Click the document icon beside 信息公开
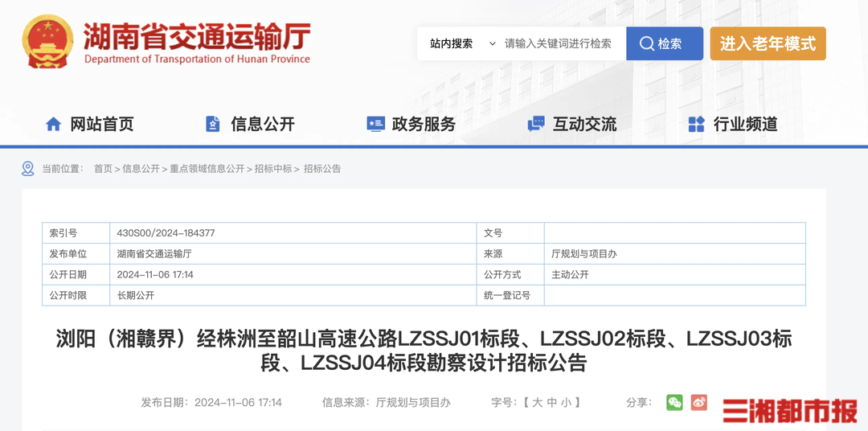868x431 pixels. pyautogui.click(x=213, y=124)
